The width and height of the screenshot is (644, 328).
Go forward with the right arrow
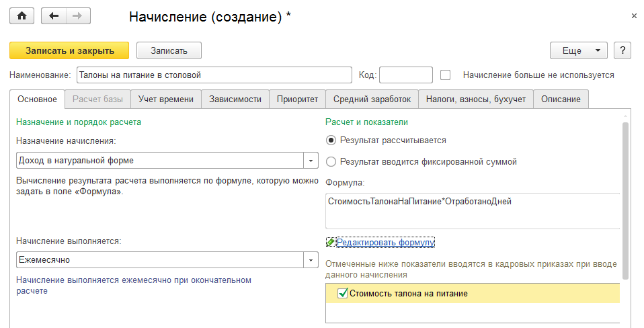pyautogui.click(x=77, y=16)
